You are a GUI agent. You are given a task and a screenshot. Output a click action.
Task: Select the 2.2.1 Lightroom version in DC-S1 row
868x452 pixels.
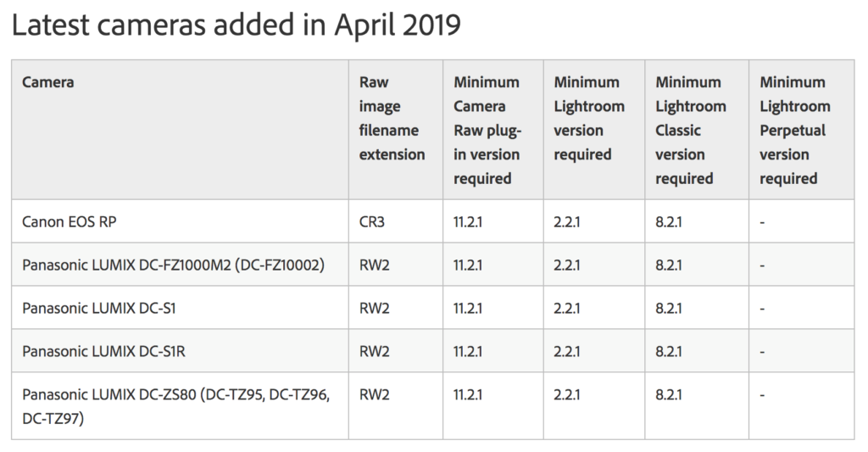[567, 308]
